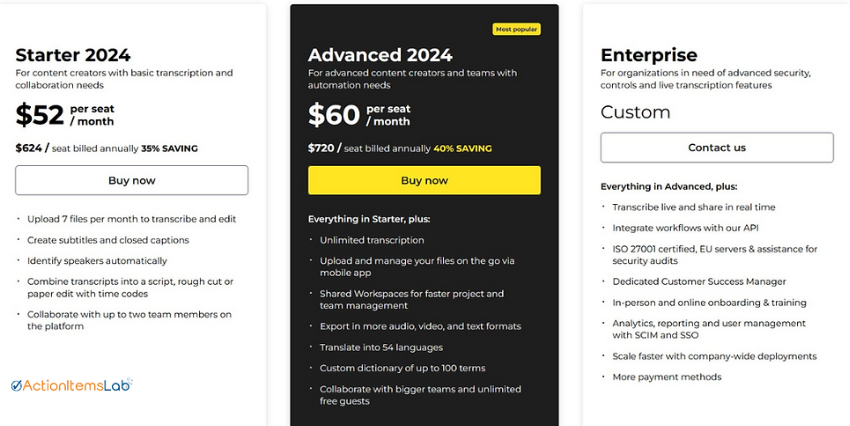The image size is (850, 426).
Task: Click Integrate workflows with our API
Action: pyautogui.click(x=685, y=228)
